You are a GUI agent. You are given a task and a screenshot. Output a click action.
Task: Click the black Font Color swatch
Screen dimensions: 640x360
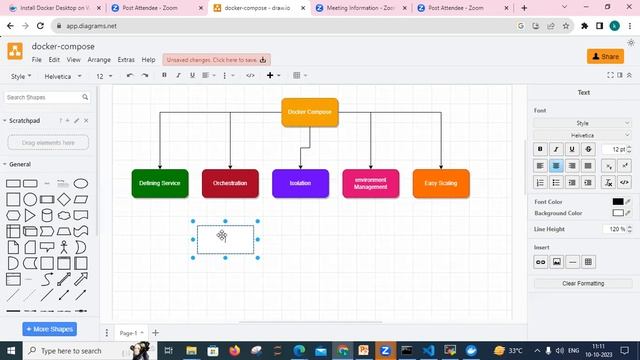click(x=618, y=202)
